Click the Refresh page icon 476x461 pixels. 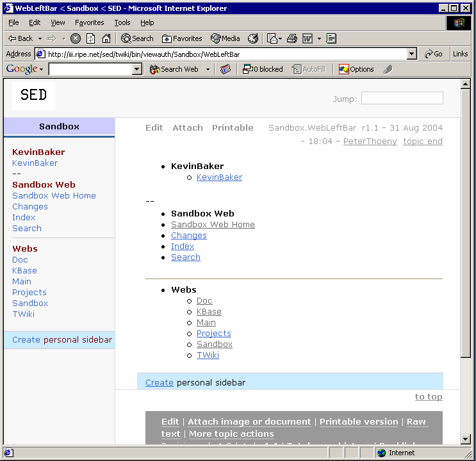(x=91, y=38)
